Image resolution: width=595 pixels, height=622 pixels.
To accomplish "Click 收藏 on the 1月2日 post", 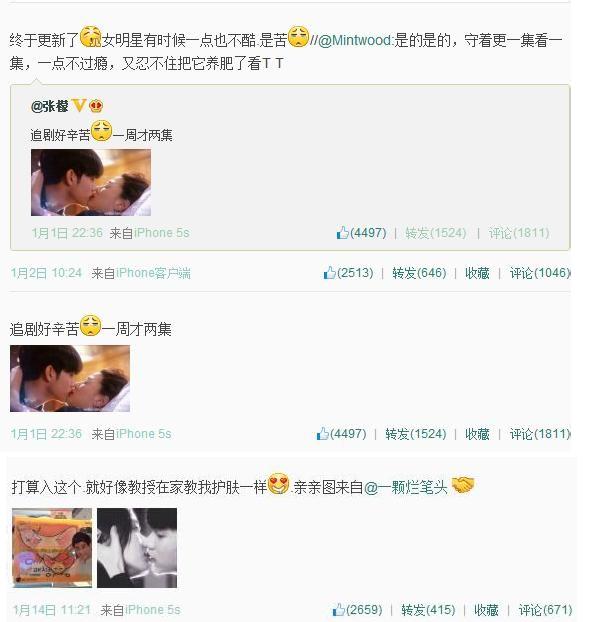I will (477, 273).
